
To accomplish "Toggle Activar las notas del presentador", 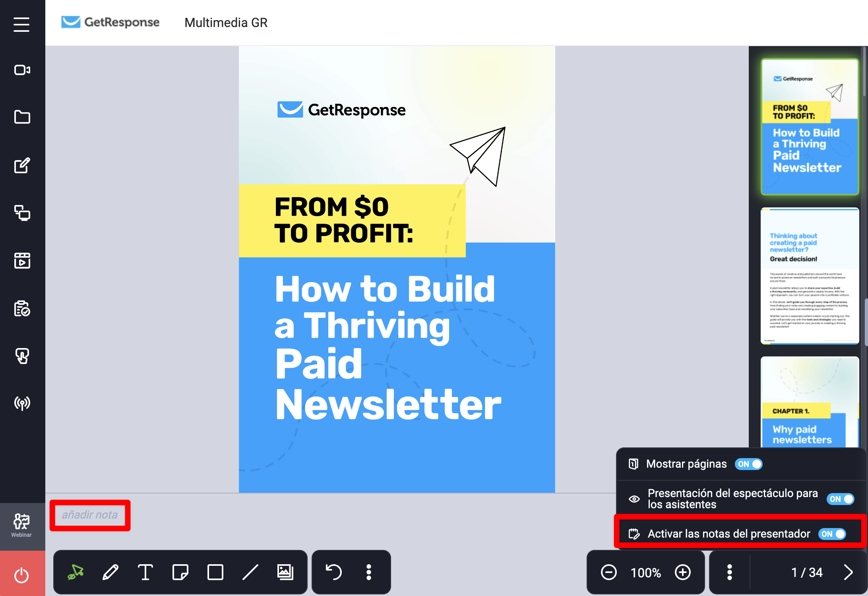I will pyautogui.click(x=832, y=534).
